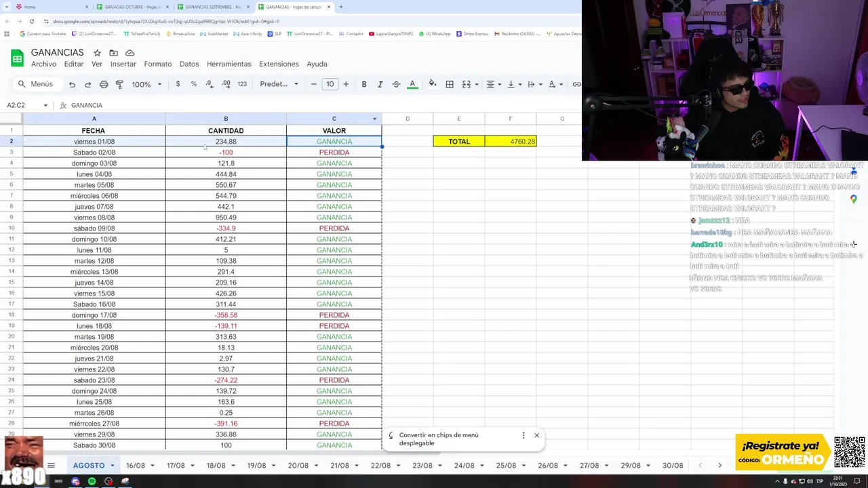Open the text color picker

point(412,84)
